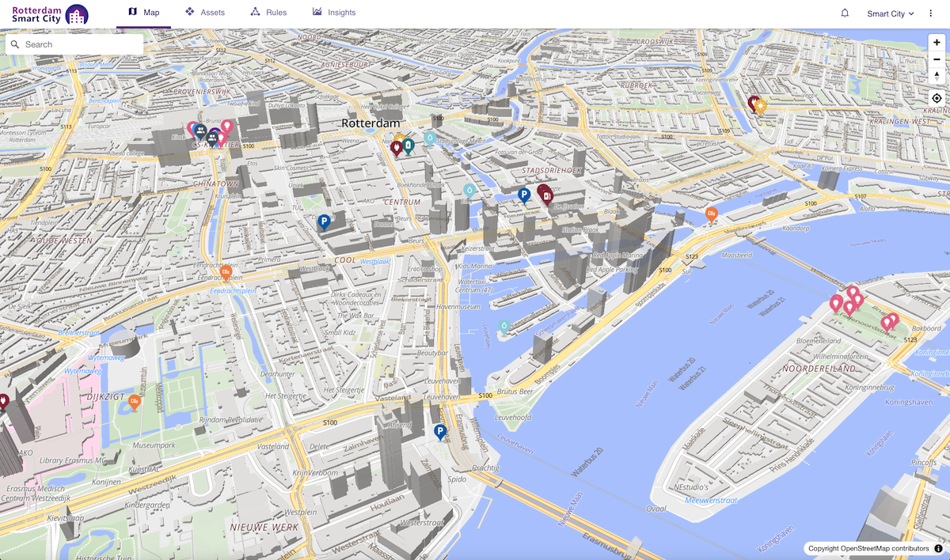Open the Copyright OpenStreetMap contributors link

tap(868, 548)
